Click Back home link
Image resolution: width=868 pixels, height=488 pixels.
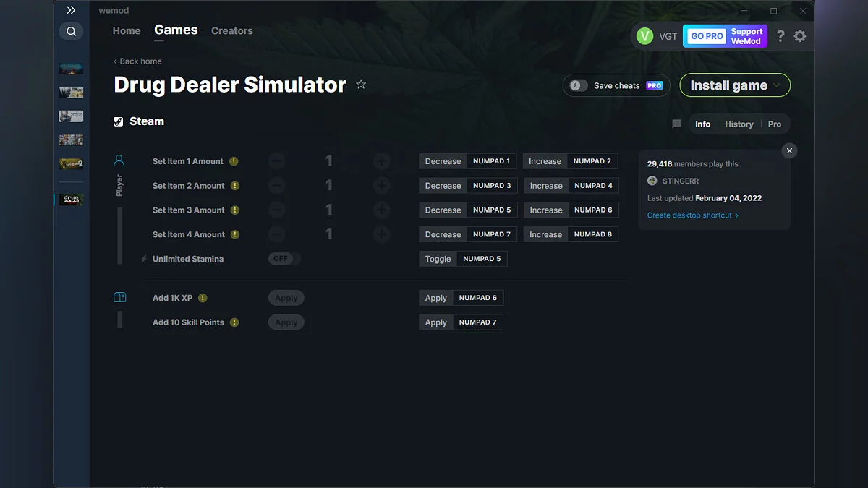tap(137, 61)
